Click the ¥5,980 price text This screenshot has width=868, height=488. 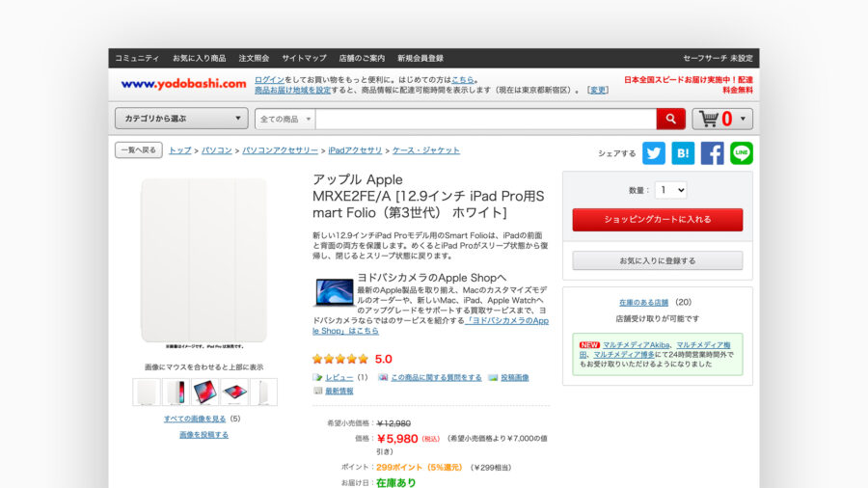click(397, 439)
